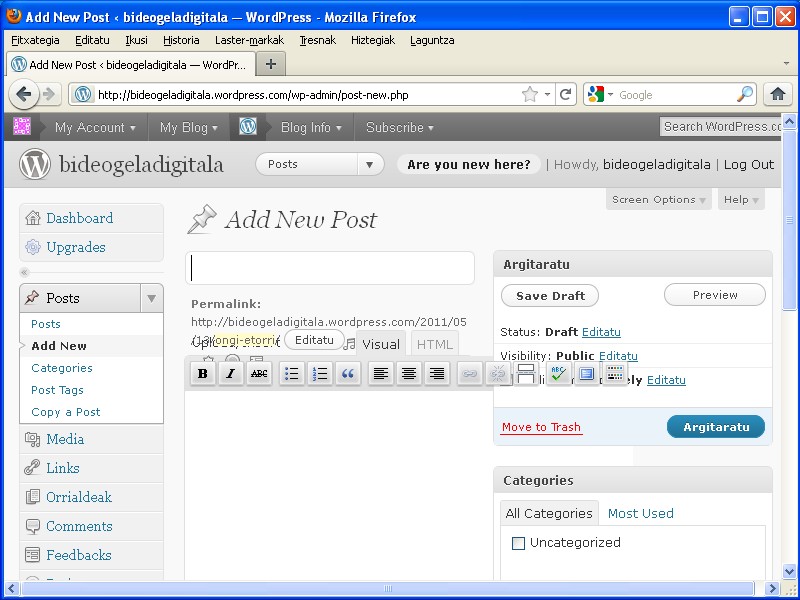Expand the My Account dropdown
Screen dimensions: 800x600
[95, 127]
